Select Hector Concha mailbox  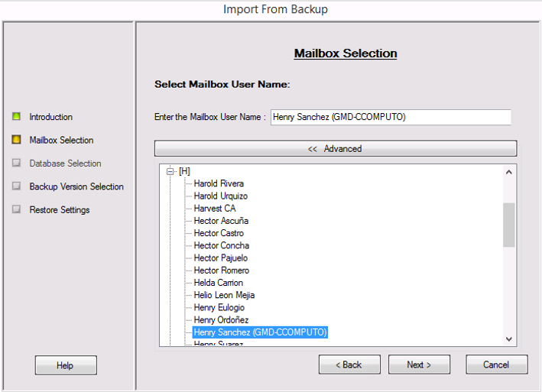point(222,245)
